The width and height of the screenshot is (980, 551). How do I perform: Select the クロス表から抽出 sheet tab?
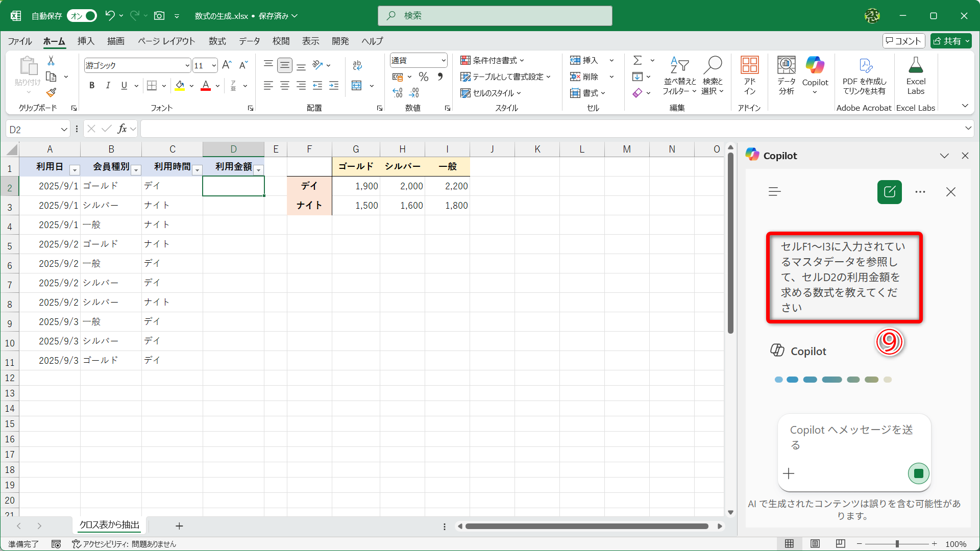[x=109, y=525]
